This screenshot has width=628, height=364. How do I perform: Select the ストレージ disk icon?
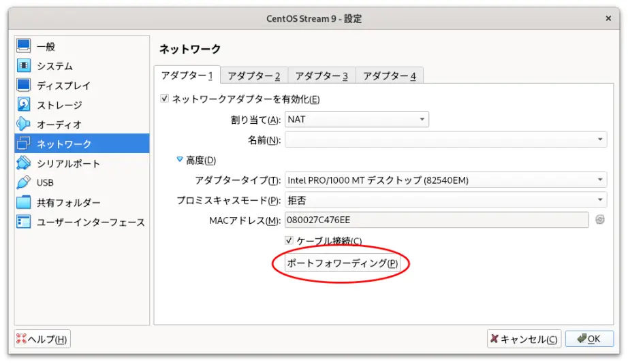tap(24, 104)
